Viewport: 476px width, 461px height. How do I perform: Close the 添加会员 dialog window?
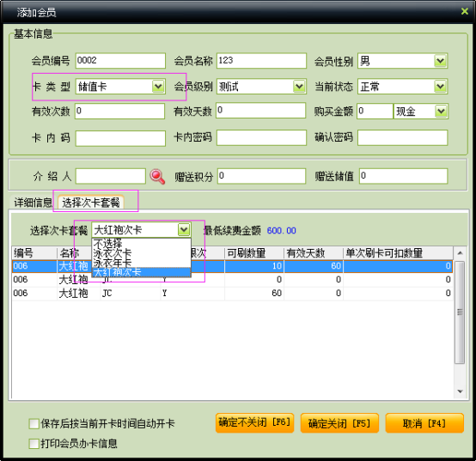tap(465, 11)
